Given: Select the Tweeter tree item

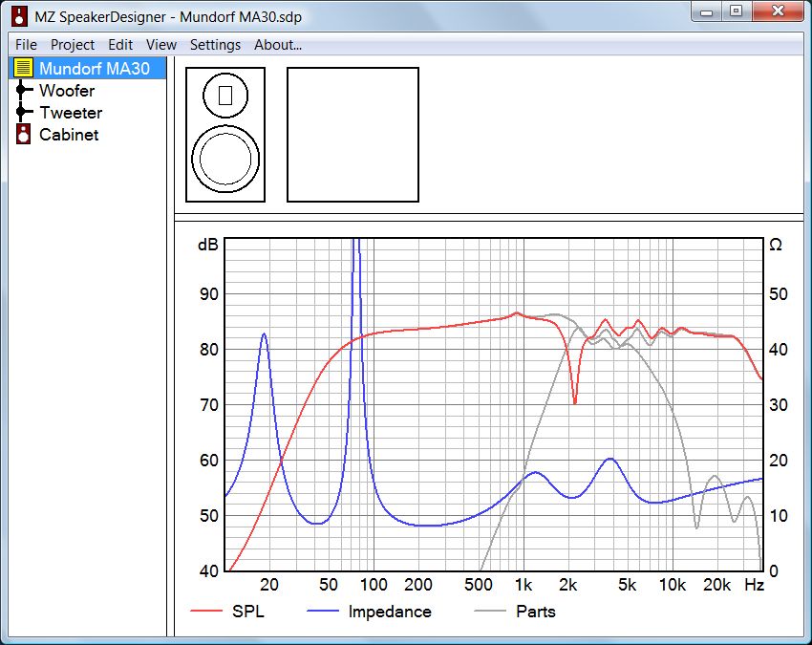Looking at the screenshot, I should pyautogui.click(x=71, y=113).
